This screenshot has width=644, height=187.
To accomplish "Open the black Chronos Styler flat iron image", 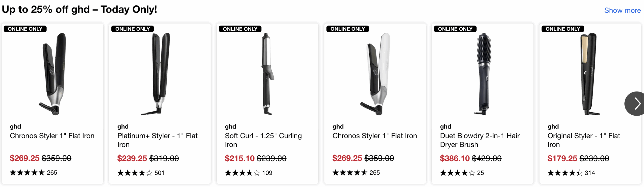I will pyautogui.click(x=53, y=74).
